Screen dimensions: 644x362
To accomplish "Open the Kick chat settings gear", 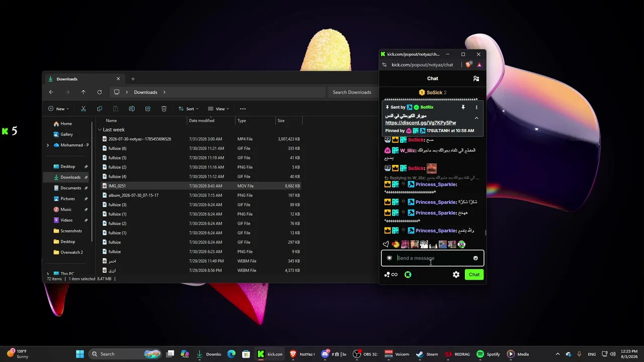I will (x=456, y=275).
